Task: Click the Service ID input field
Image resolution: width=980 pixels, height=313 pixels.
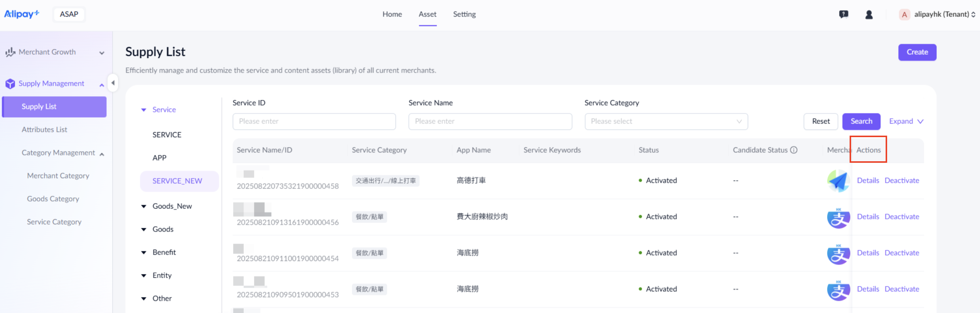Action: (x=314, y=121)
